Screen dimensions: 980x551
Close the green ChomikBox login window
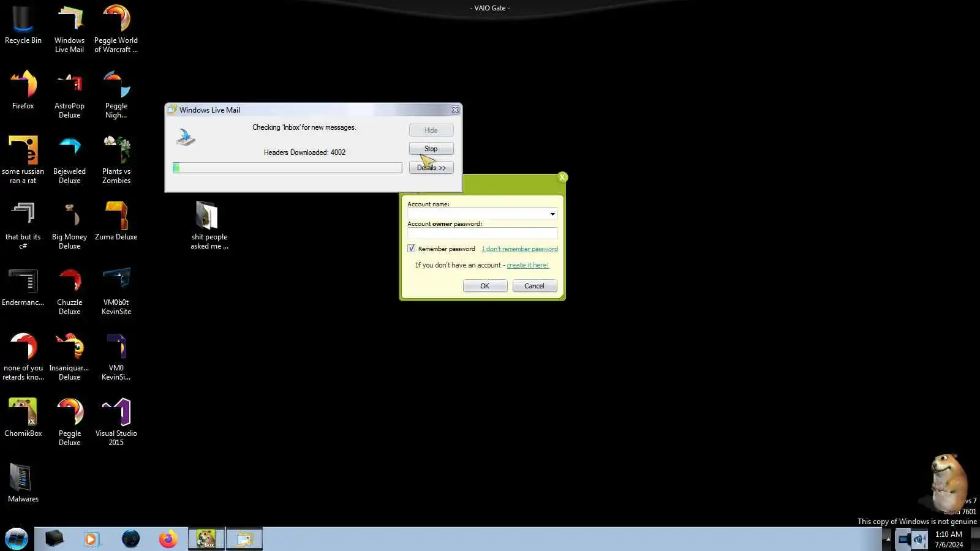pos(562,178)
